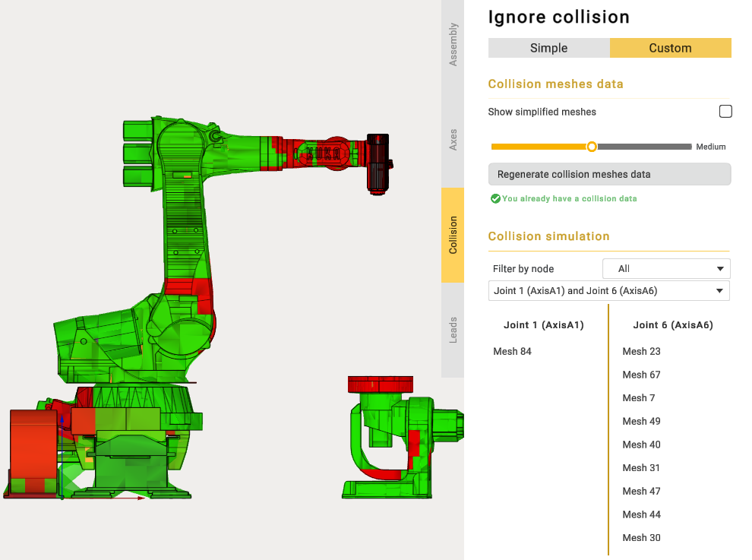Select the Custom collision mode

(x=670, y=48)
